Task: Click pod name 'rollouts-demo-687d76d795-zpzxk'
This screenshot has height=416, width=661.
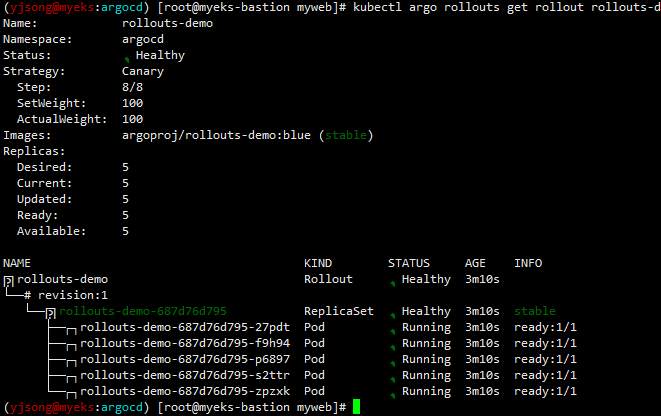Action: tap(185, 392)
